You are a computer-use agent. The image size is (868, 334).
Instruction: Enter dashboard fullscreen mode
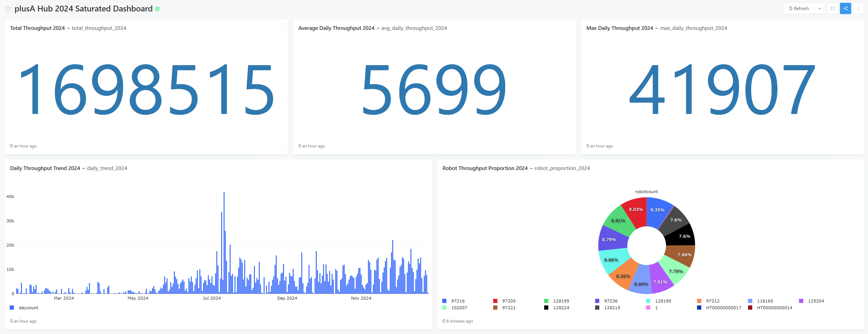(832, 8)
